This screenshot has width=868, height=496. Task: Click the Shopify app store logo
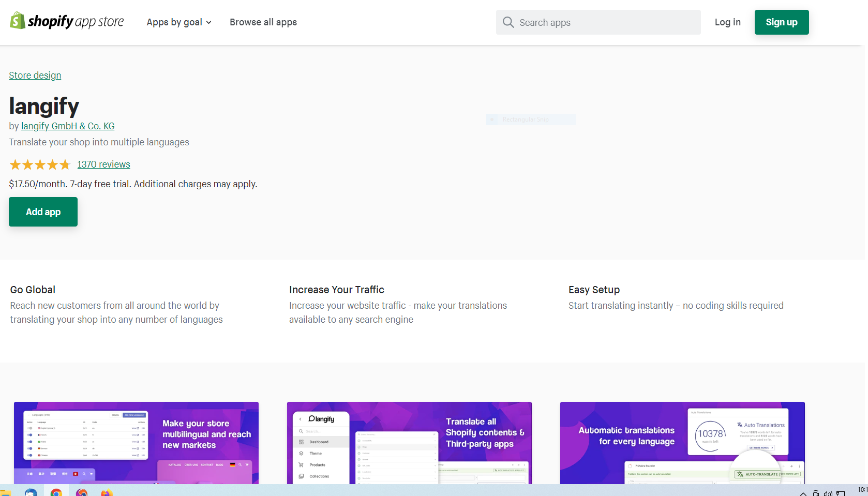[66, 21]
